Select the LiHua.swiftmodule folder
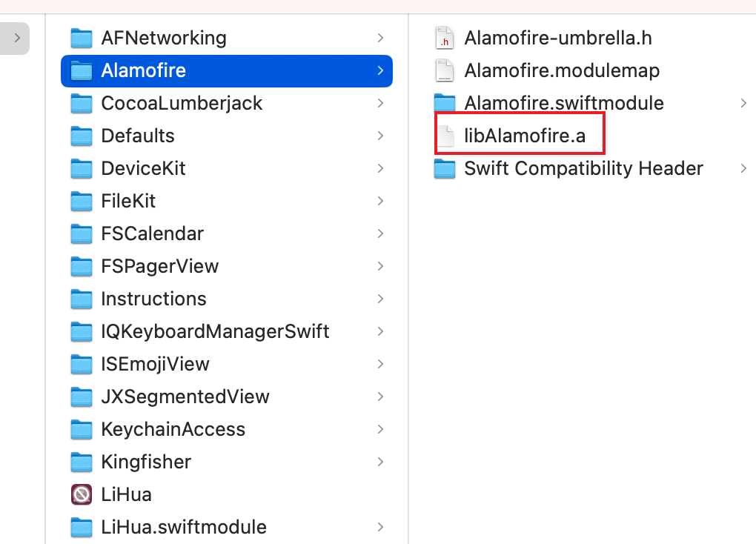 [x=227, y=527]
